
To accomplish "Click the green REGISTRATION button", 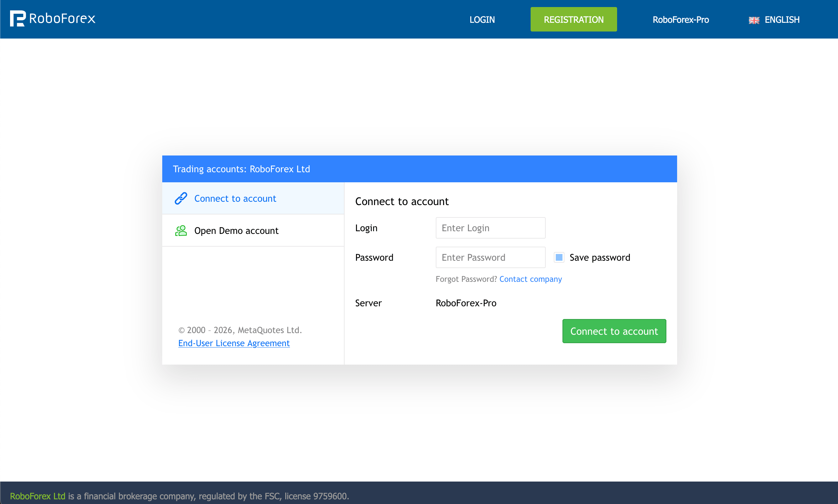I will tap(574, 19).
